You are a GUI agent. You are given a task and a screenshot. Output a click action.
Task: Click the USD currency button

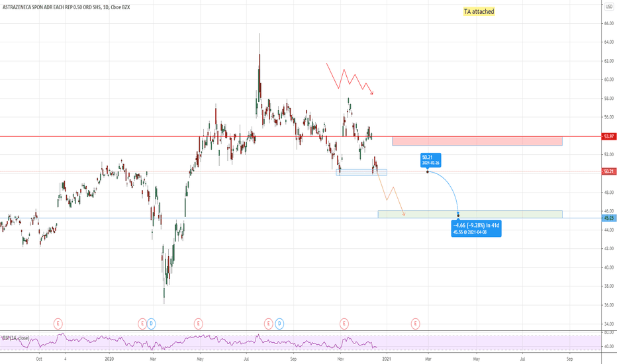click(x=609, y=7)
